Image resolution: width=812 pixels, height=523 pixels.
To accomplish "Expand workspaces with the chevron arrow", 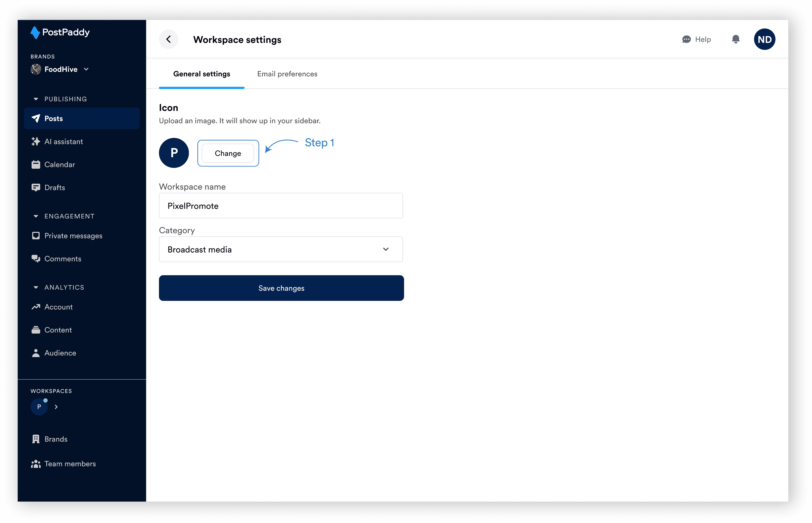I will 56,407.
